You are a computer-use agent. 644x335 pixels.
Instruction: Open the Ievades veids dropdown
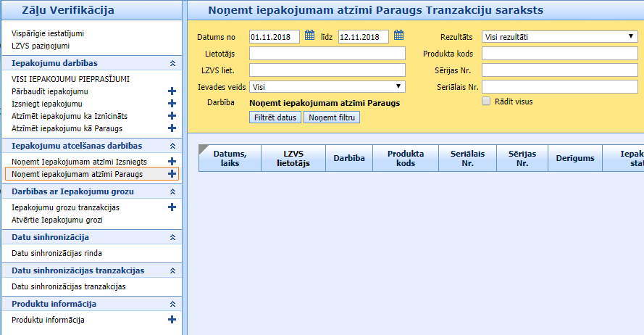click(327, 87)
